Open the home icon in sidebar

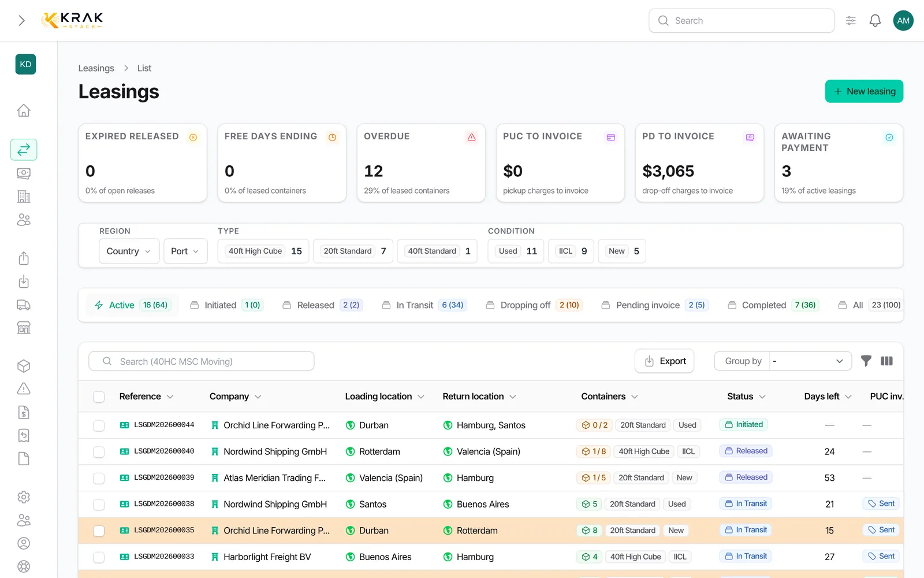point(24,110)
